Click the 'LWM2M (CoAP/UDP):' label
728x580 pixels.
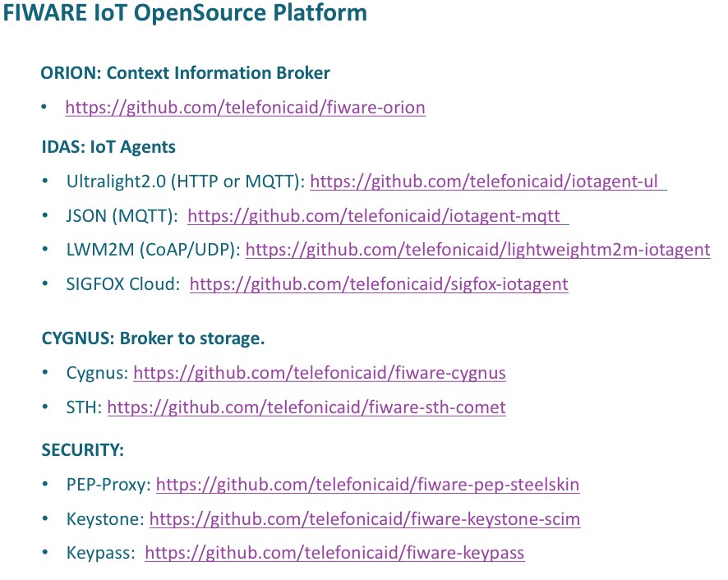click(153, 250)
